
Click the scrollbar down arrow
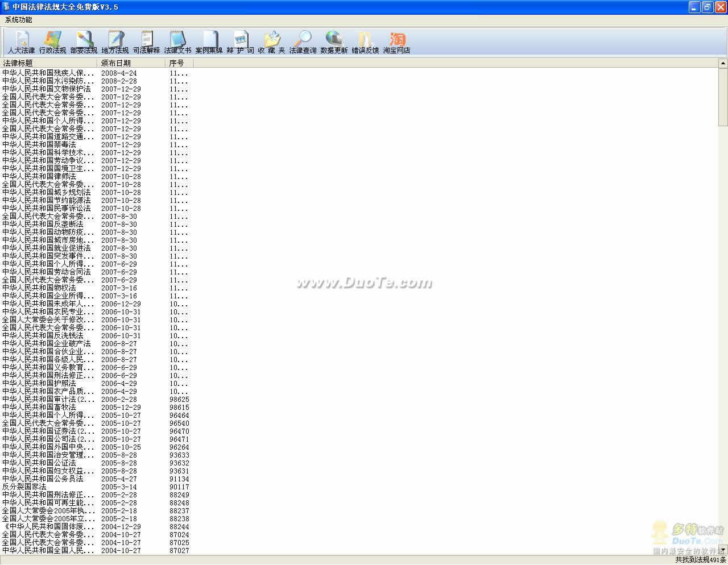[723, 550]
